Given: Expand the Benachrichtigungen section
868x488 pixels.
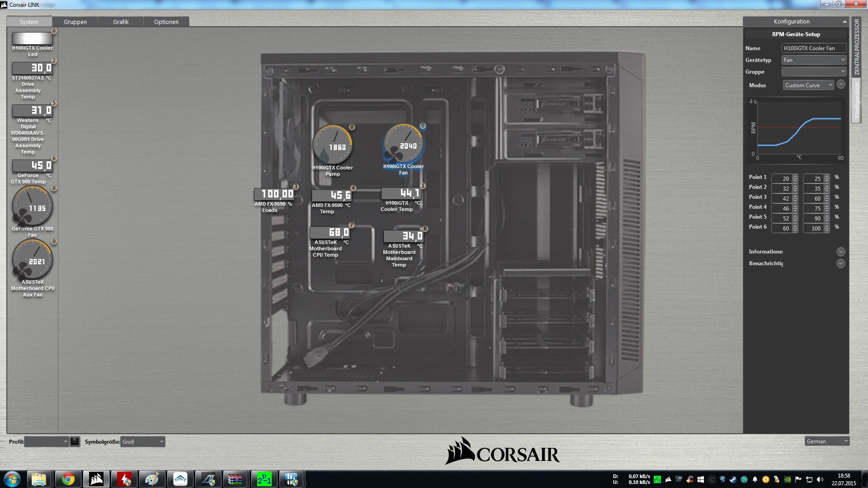Looking at the screenshot, I should [x=840, y=263].
